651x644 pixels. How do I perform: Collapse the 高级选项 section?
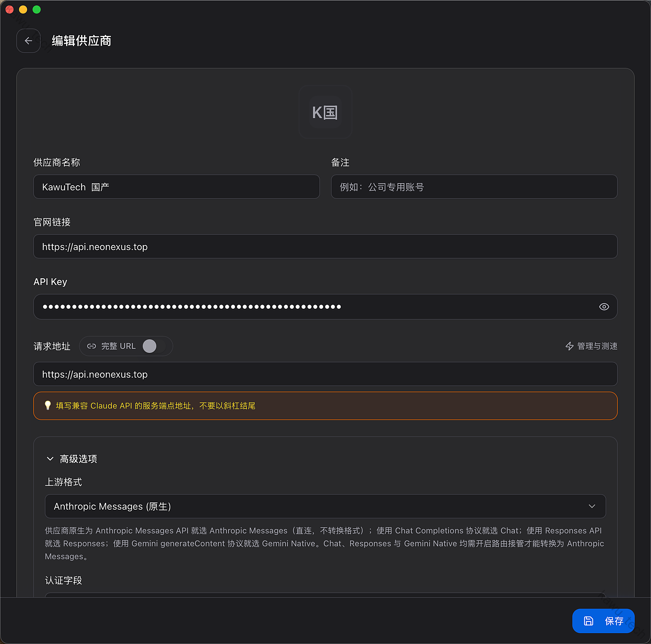coord(72,459)
